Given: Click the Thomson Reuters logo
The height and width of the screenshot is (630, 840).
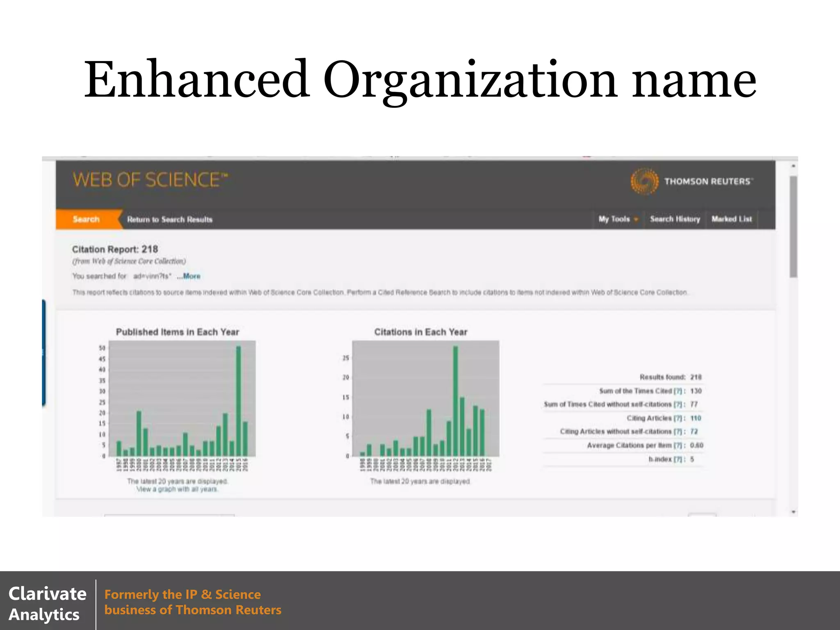Looking at the screenshot, I should coord(692,181).
